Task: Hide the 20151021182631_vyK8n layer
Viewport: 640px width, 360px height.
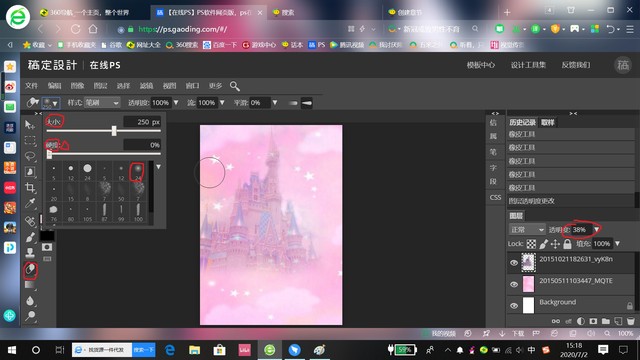Action: 514,263
